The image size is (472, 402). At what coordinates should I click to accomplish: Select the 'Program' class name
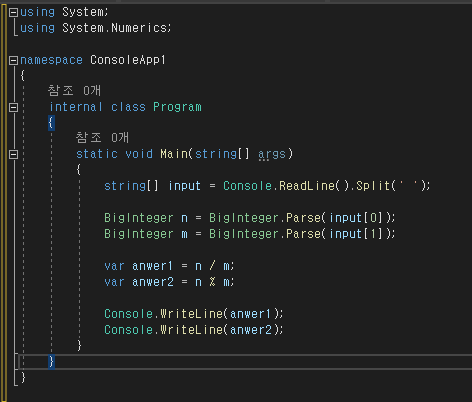177,107
